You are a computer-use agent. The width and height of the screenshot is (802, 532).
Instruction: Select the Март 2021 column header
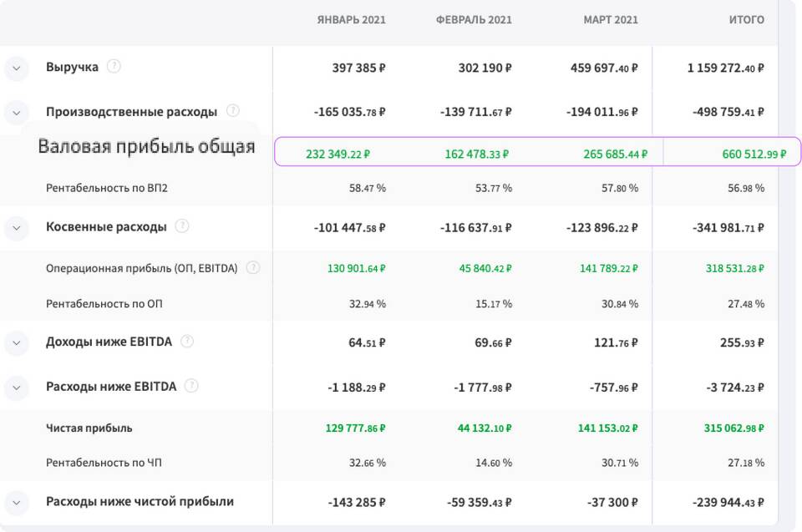610,20
